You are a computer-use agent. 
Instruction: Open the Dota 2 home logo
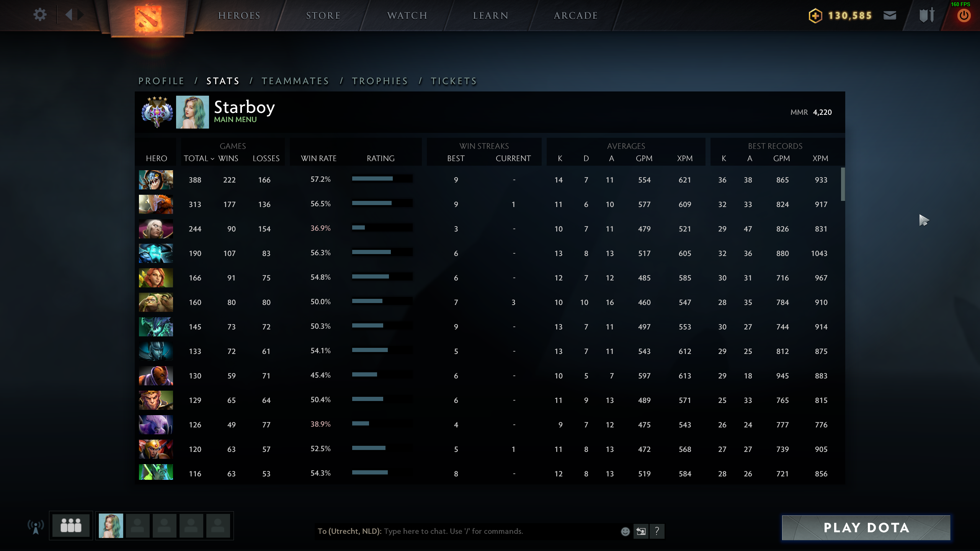pos(148,18)
